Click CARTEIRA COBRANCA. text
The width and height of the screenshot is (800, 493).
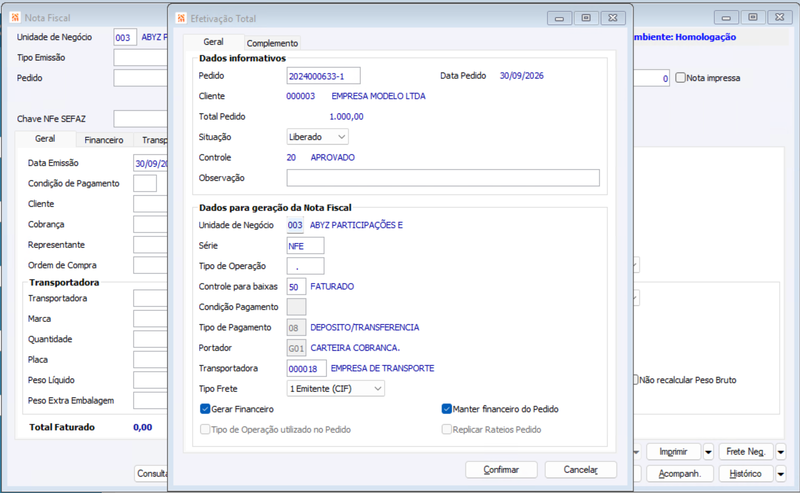(355, 348)
